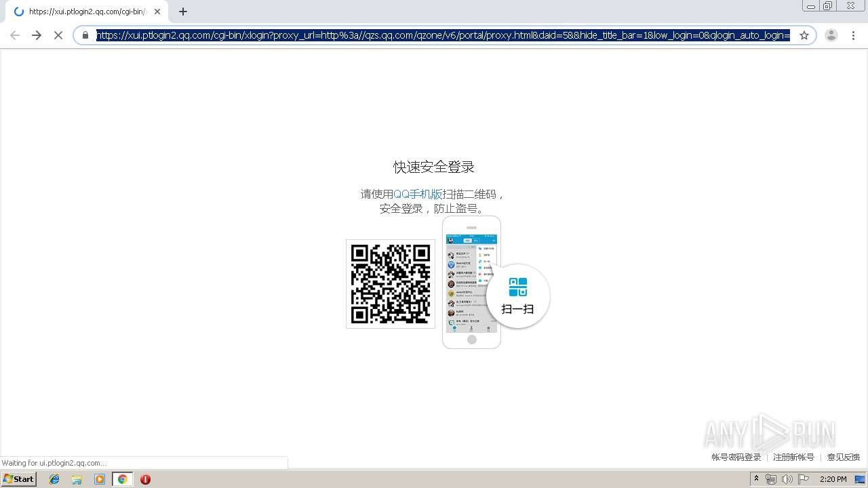Bookmark this page with the star icon
The image size is (868, 488).
point(804,35)
